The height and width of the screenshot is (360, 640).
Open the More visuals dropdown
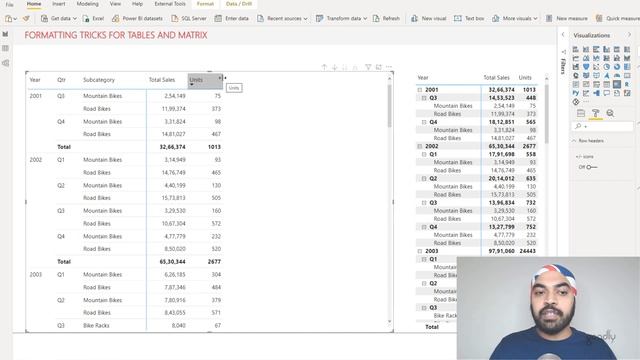coord(535,19)
